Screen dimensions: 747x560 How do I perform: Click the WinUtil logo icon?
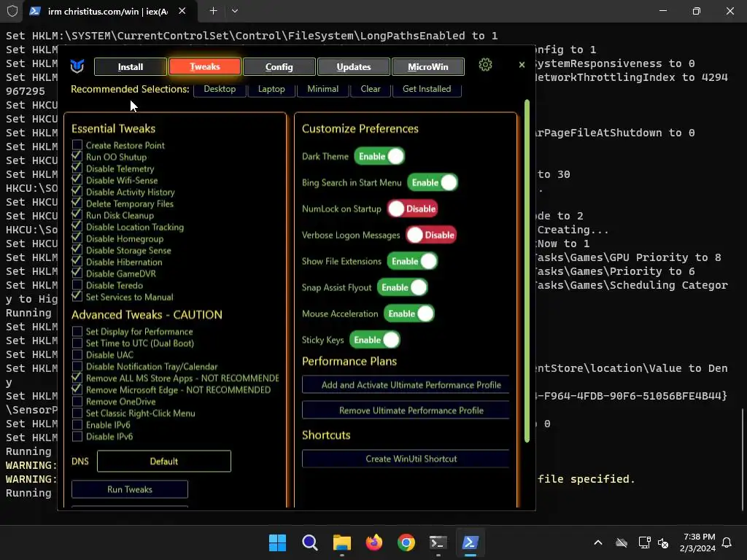coord(77,66)
